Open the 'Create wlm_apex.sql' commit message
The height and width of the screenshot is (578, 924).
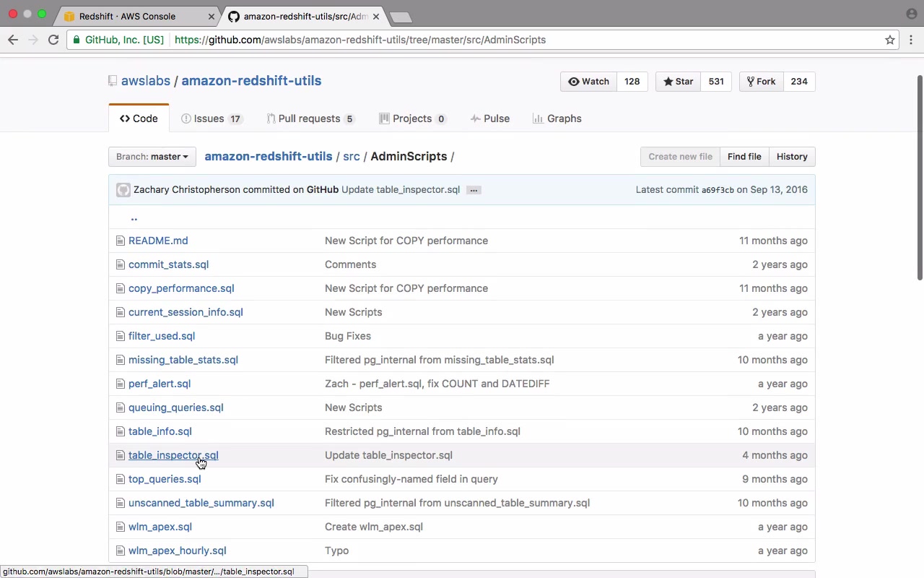pos(374,527)
